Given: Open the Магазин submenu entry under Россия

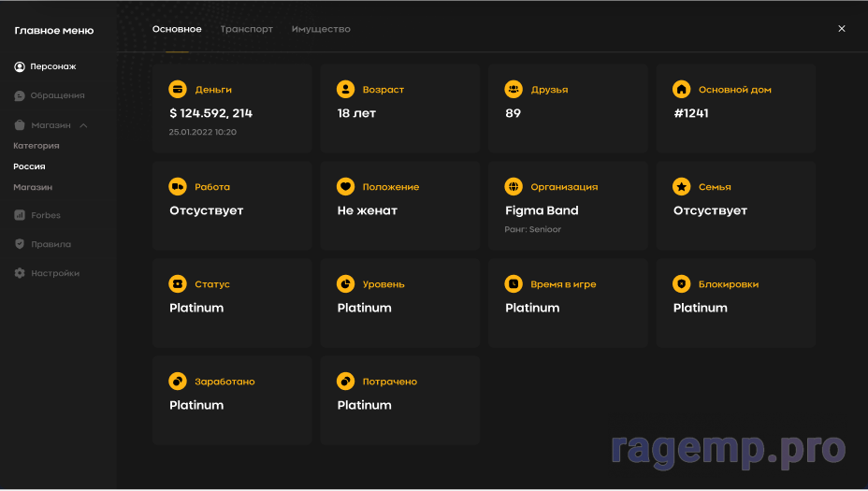Looking at the screenshot, I should [33, 188].
